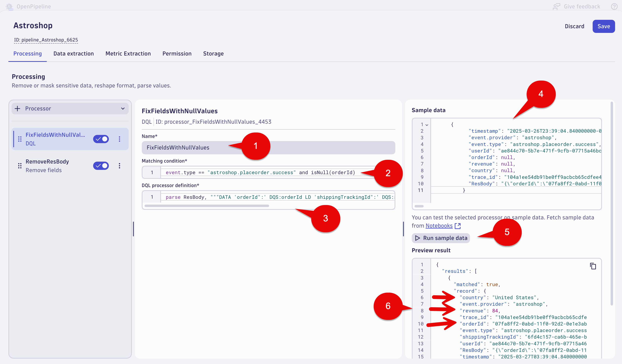This screenshot has height=364, width=622.
Task: Click the Name input field
Action: 268,147
